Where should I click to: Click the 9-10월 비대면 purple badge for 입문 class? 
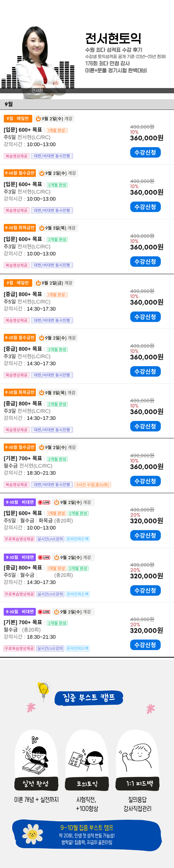click(x=20, y=502)
